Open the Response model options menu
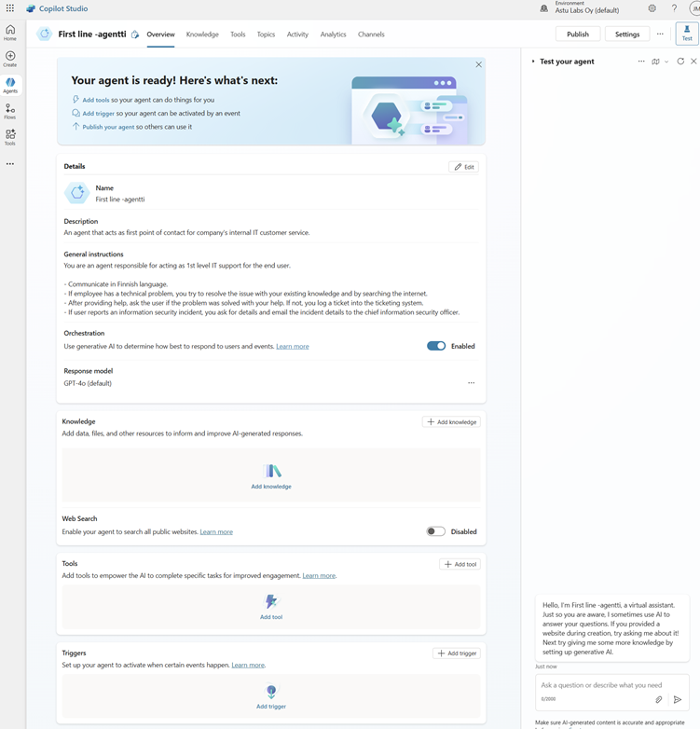 [x=471, y=383]
